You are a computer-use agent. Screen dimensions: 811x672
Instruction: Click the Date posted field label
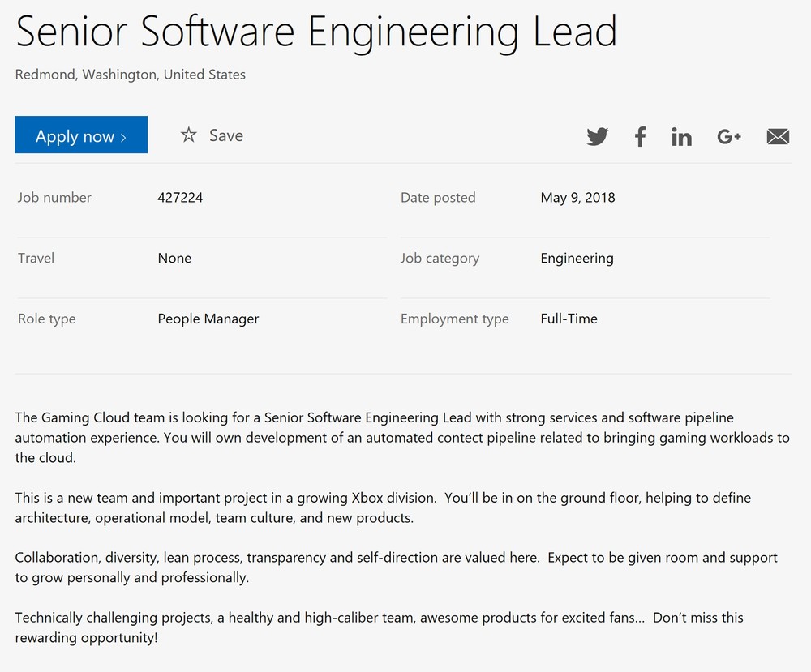click(438, 197)
